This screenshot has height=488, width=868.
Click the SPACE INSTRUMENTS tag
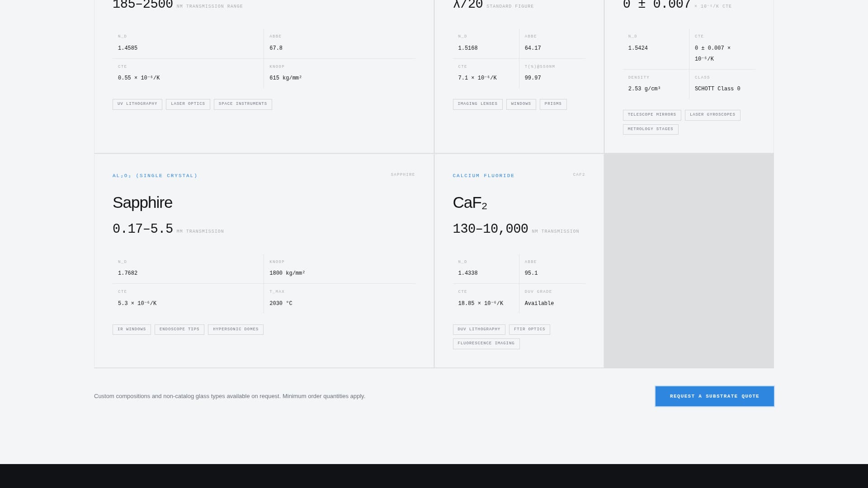(242, 104)
